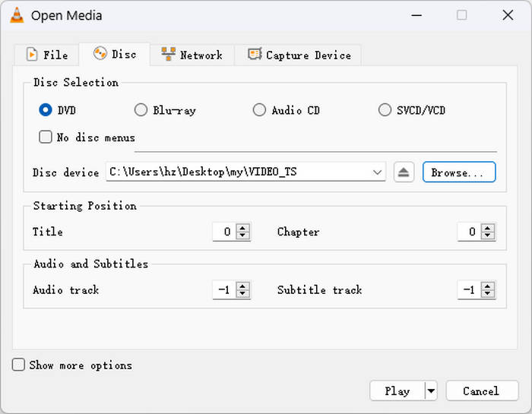Close the Open Media window
Viewport: 532px width, 414px height.
(508, 15)
